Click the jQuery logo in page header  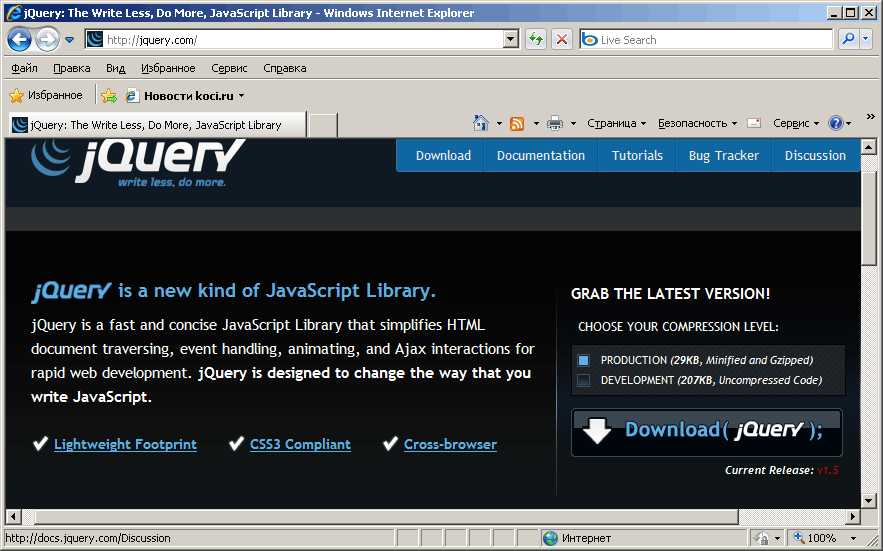pyautogui.click(x=138, y=162)
